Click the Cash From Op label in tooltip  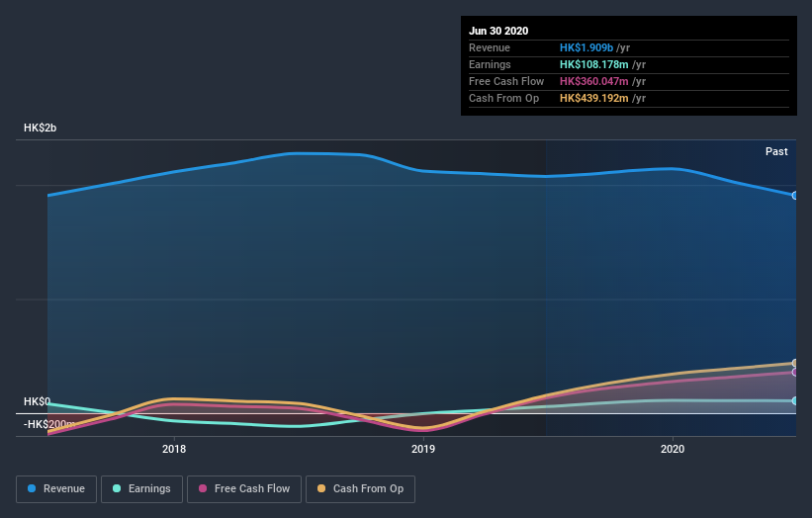point(503,98)
